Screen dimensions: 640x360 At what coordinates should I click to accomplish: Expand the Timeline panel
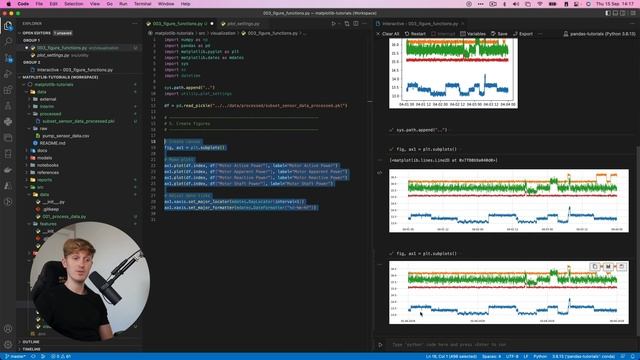(x=31, y=349)
